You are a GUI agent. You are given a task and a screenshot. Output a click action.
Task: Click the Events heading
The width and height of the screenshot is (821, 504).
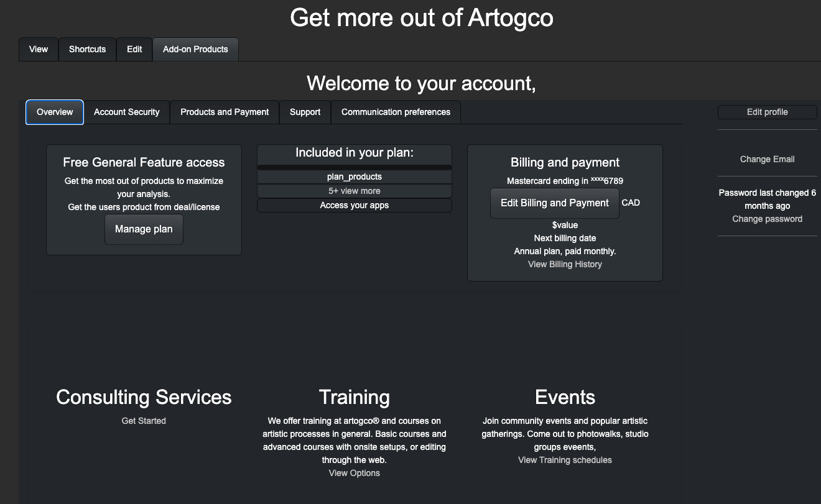(565, 397)
